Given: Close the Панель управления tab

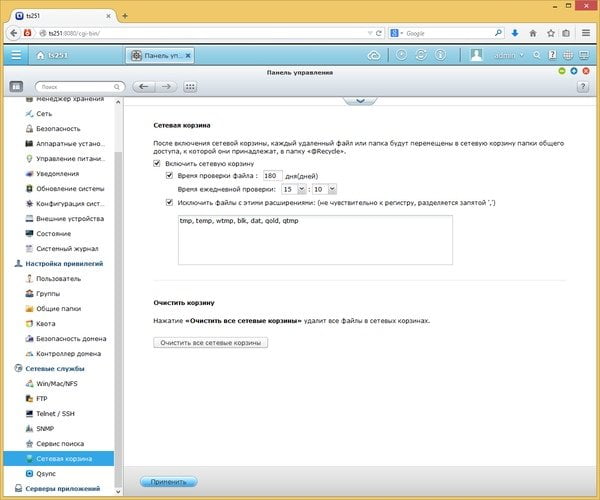Looking at the screenshot, I should coord(188,55).
